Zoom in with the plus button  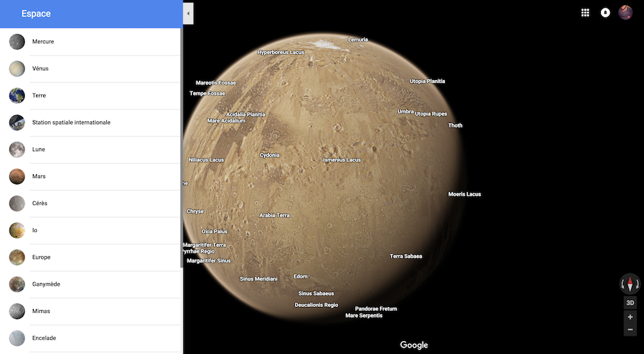coord(630,317)
